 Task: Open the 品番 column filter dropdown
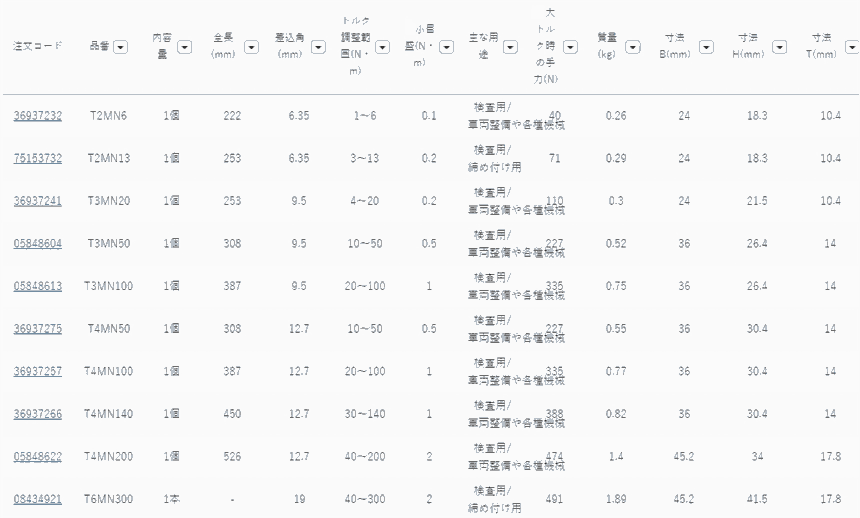[x=120, y=47]
